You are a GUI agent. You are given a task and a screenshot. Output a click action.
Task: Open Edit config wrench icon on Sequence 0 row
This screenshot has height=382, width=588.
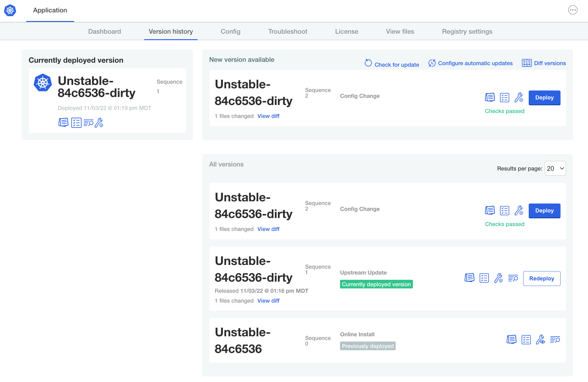[x=541, y=340]
